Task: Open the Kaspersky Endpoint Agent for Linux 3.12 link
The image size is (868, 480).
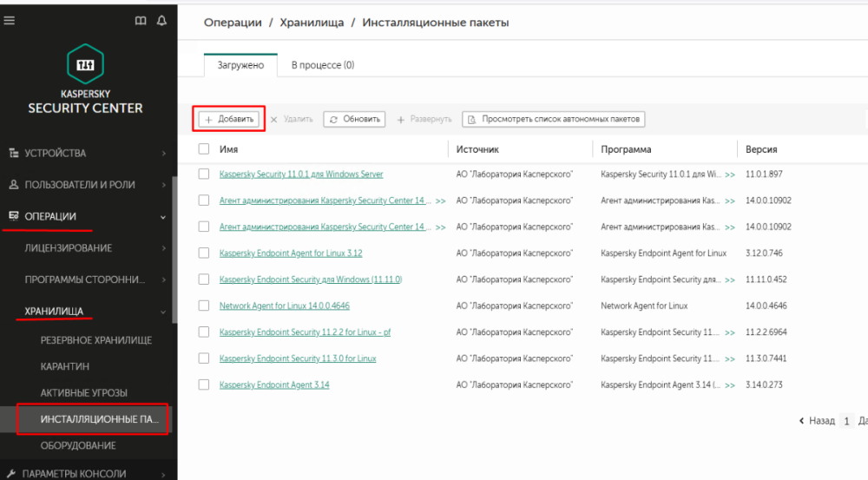Action: [291, 253]
